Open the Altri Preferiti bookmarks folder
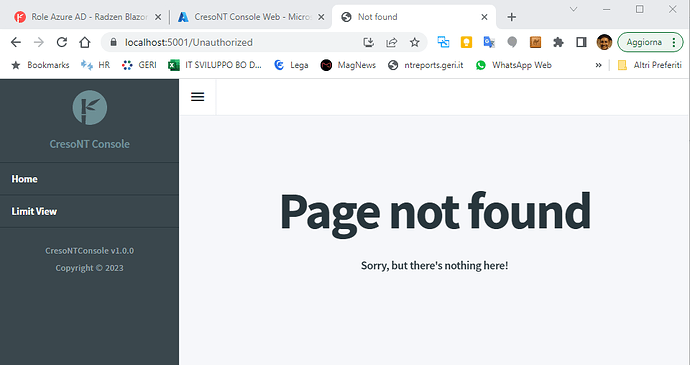The height and width of the screenshot is (365, 690). (650, 65)
